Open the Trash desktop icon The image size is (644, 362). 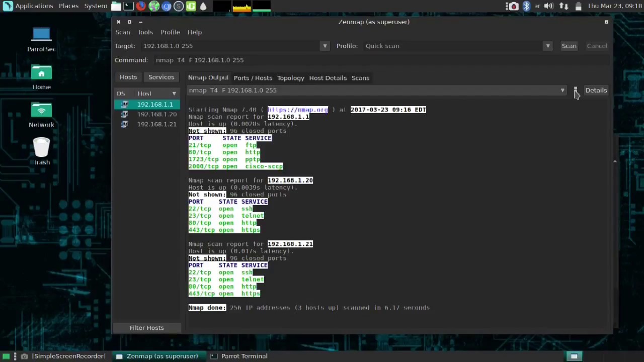(x=42, y=152)
